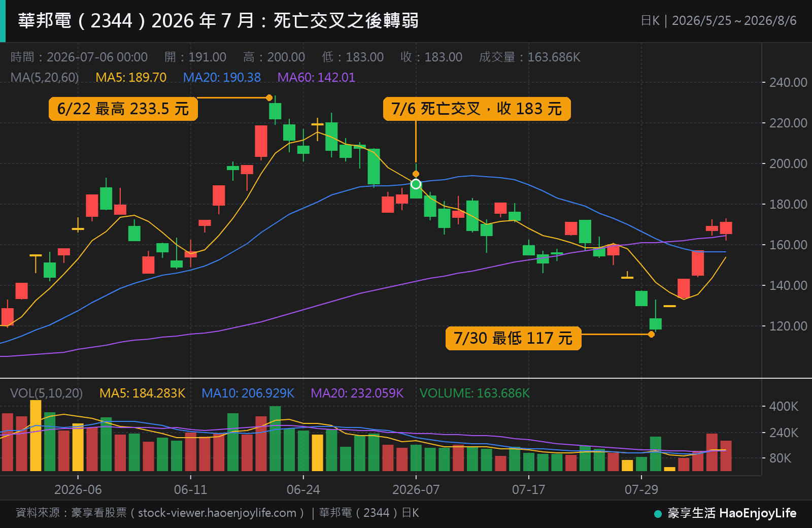Viewport: 812px width, 528px height.
Task: Click the VOL(5,10,20) indicator label
Action: point(46,393)
